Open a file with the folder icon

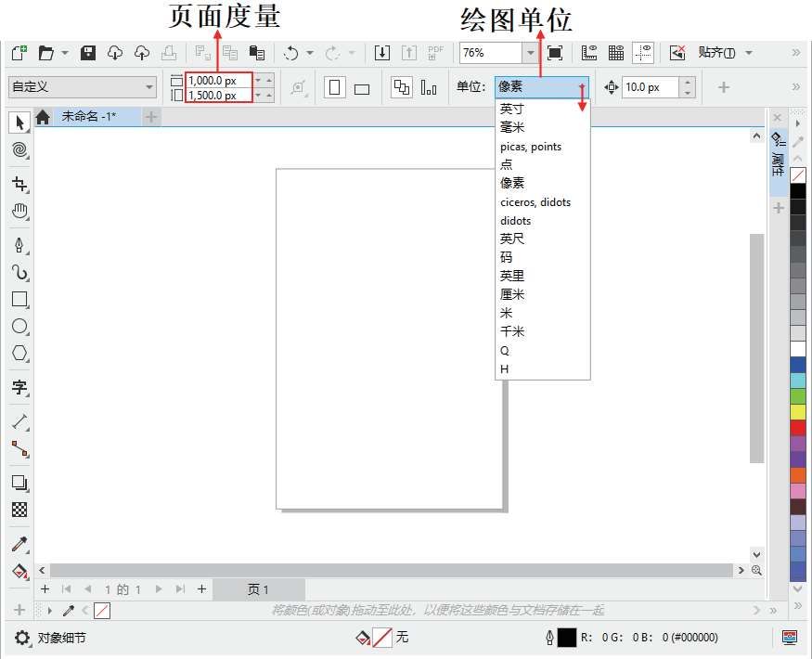[45, 53]
